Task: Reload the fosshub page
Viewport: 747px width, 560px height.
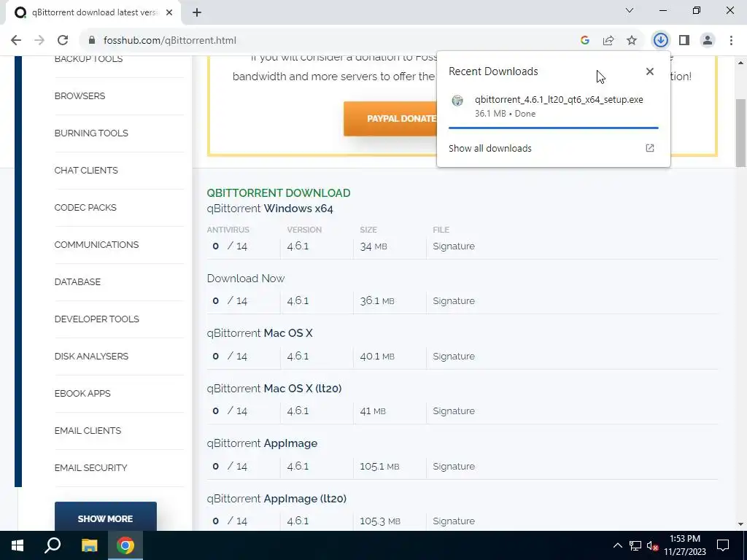Action: pyautogui.click(x=63, y=41)
